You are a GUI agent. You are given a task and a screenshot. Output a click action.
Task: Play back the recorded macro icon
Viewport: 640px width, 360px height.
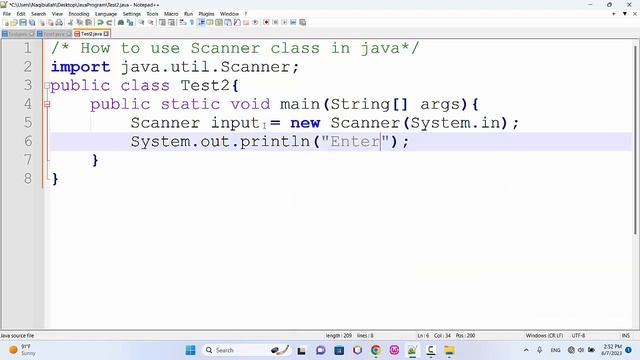coord(284,22)
